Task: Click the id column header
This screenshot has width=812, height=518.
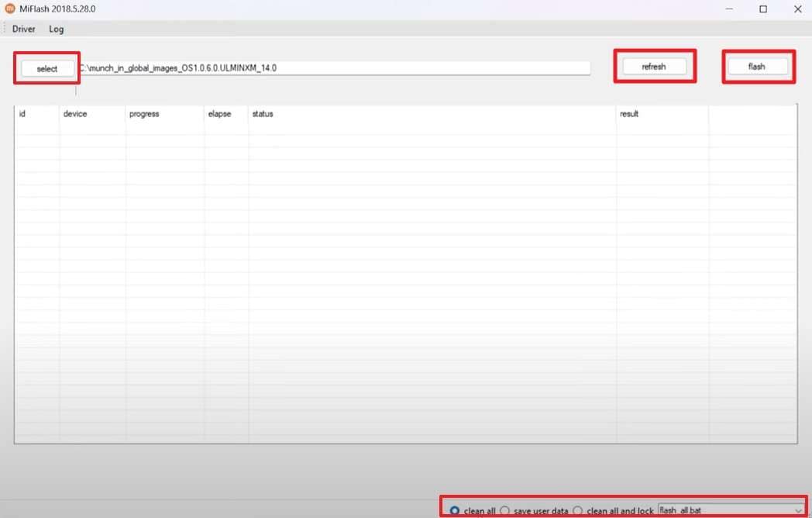Action: [36, 113]
